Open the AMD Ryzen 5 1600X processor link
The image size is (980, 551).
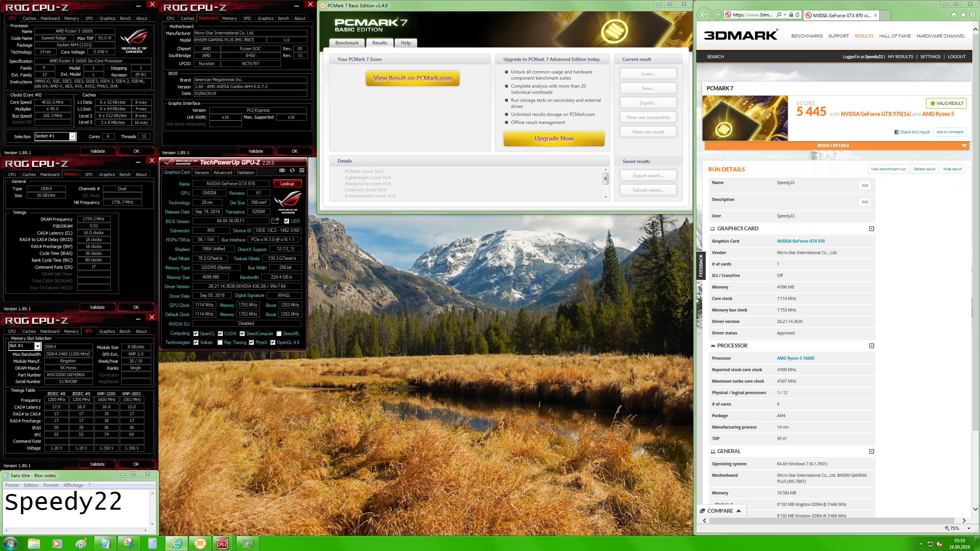pyautogui.click(x=795, y=359)
